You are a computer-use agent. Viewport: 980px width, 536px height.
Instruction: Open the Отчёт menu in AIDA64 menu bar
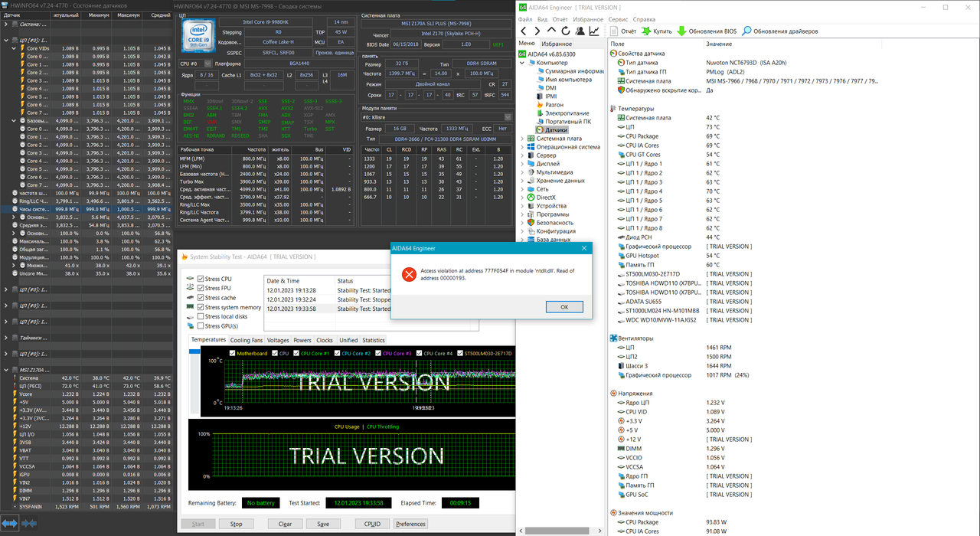pos(560,18)
